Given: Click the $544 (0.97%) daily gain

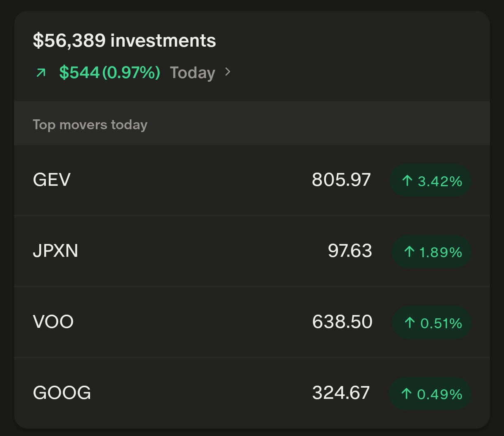Looking at the screenshot, I should click(109, 73).
